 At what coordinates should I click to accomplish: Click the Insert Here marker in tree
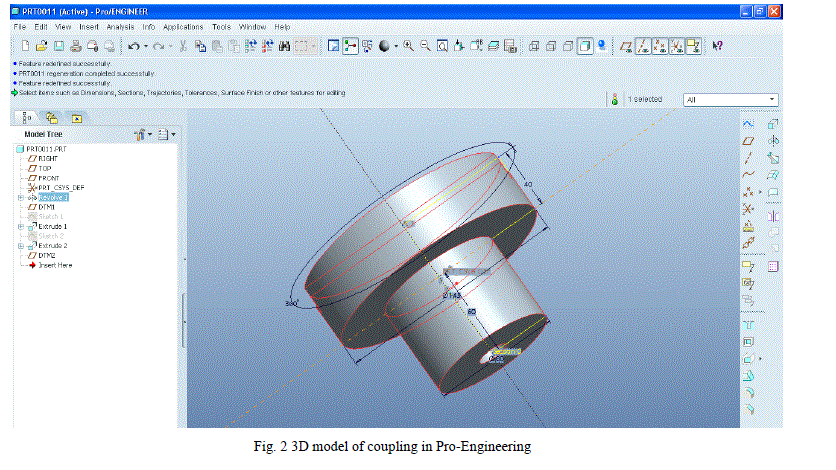tap(55, 265)
